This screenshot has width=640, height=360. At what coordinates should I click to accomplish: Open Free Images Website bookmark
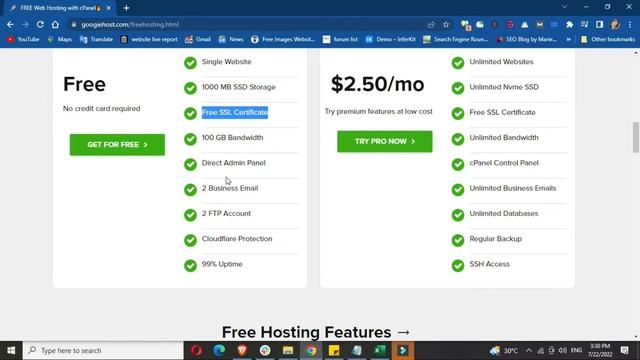click(283, 39)
